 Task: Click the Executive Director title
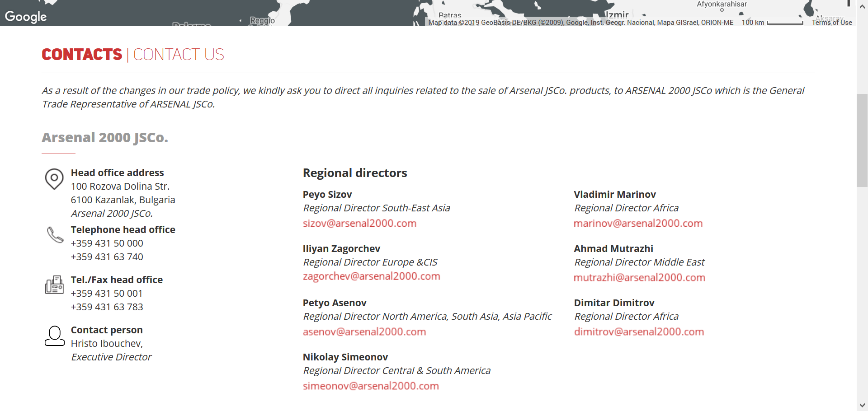pyautogui.click(x=111, y=357)
